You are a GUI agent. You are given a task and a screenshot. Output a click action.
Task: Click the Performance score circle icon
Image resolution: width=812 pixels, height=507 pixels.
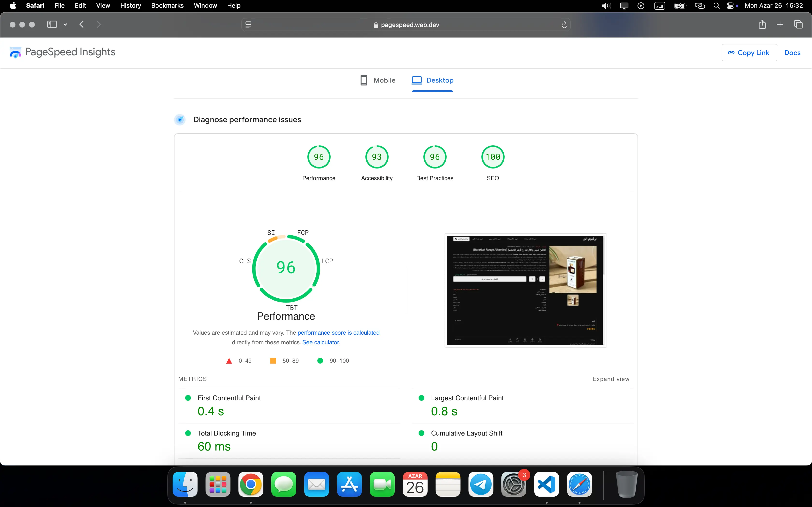[319, 156]
